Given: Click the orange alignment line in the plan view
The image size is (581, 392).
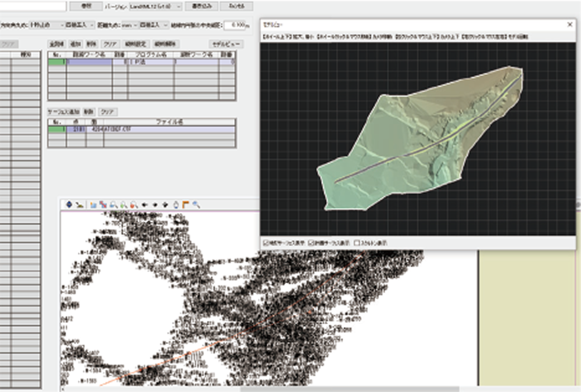Looking at the screenshot, I should [x=237, y=333].
